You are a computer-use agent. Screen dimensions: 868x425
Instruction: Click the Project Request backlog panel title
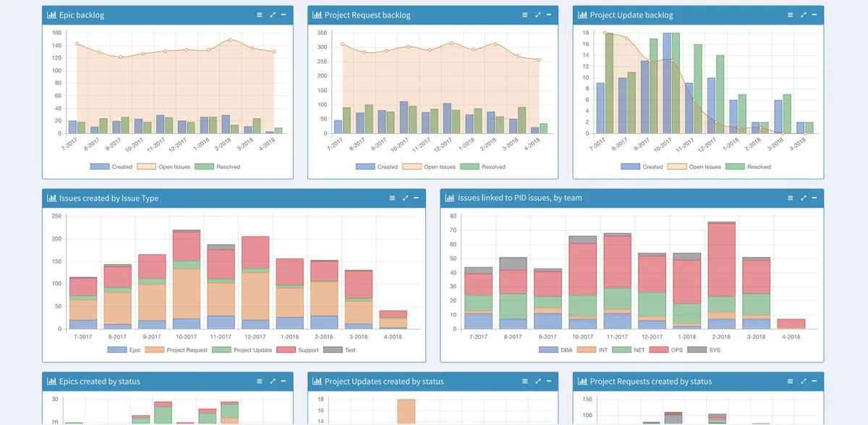(x=367, y=14)
